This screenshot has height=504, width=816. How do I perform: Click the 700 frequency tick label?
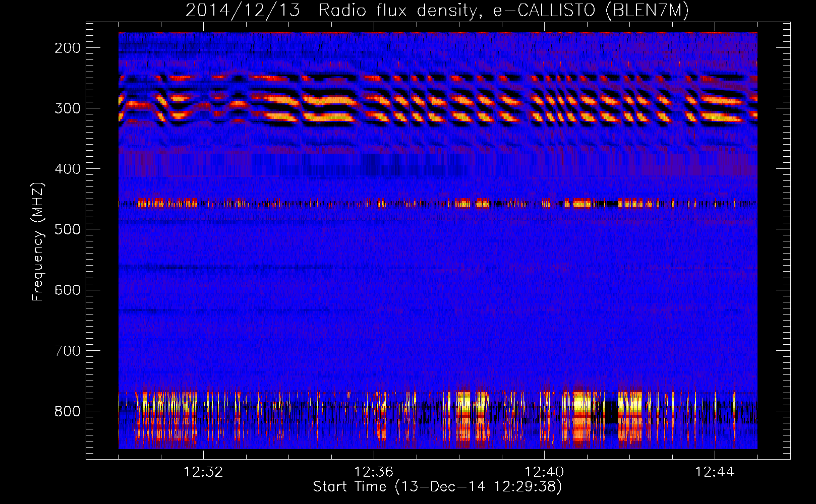68,350
